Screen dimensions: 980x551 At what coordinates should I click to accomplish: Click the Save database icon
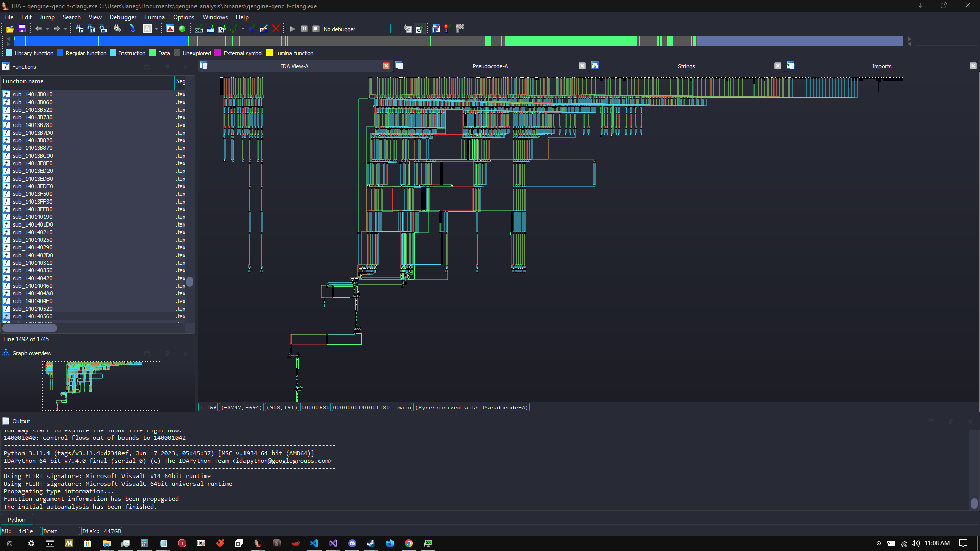click(x=22, y=29)
